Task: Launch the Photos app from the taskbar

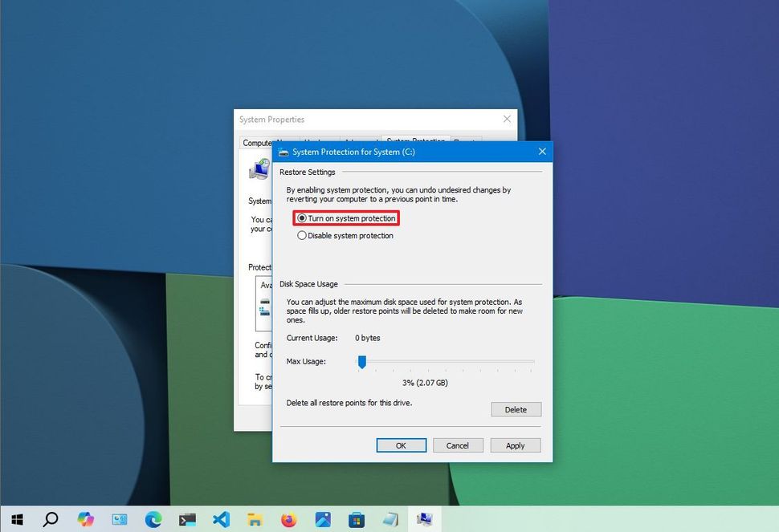Action: click(322, 519)
